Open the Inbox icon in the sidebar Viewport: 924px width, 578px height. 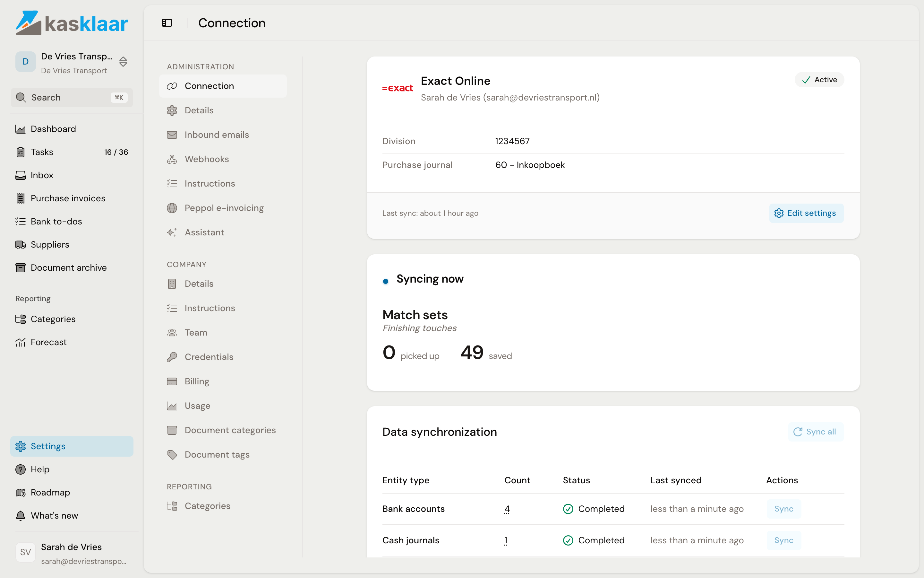(20, 175)
